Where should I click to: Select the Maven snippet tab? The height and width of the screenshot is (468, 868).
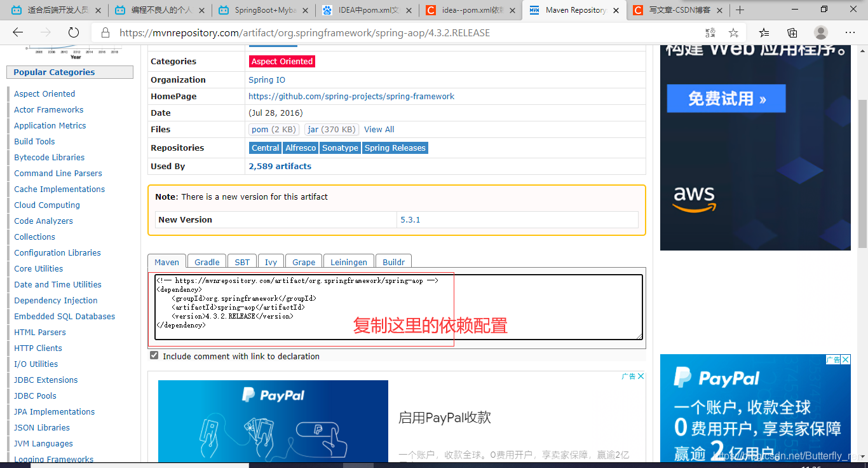pos(166,261)
